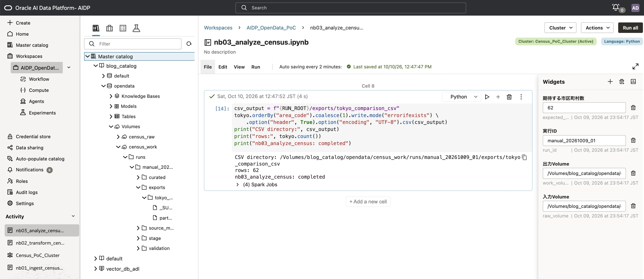This screenshot has width=644, height=279.
Task: Add a new widget with the plus icon
Action: pyautogui.click(x=610, y=82)
